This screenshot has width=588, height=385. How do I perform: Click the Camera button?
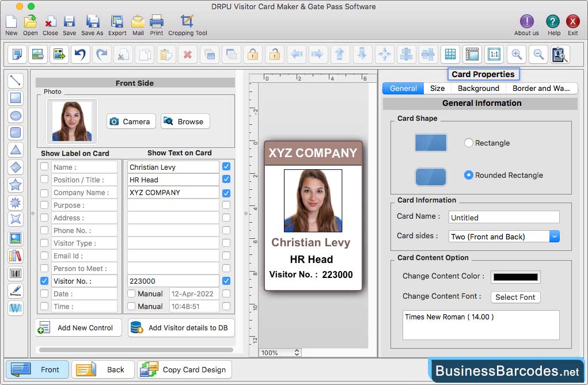pos(131,121)
